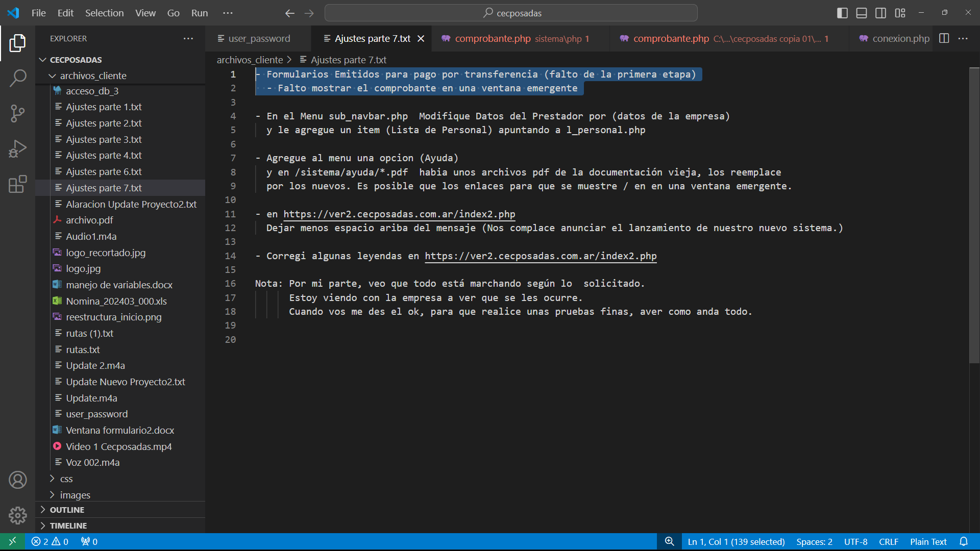Click the remote window status icon

click(12, 542)
